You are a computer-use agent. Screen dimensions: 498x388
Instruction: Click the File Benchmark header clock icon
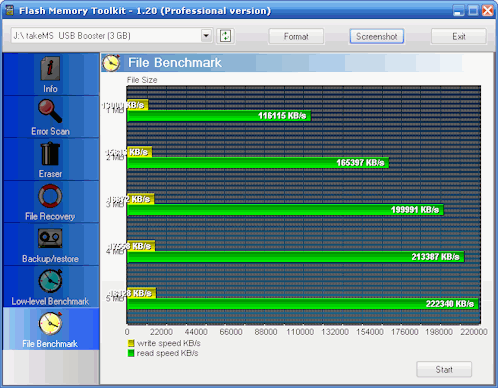(111, 63)
